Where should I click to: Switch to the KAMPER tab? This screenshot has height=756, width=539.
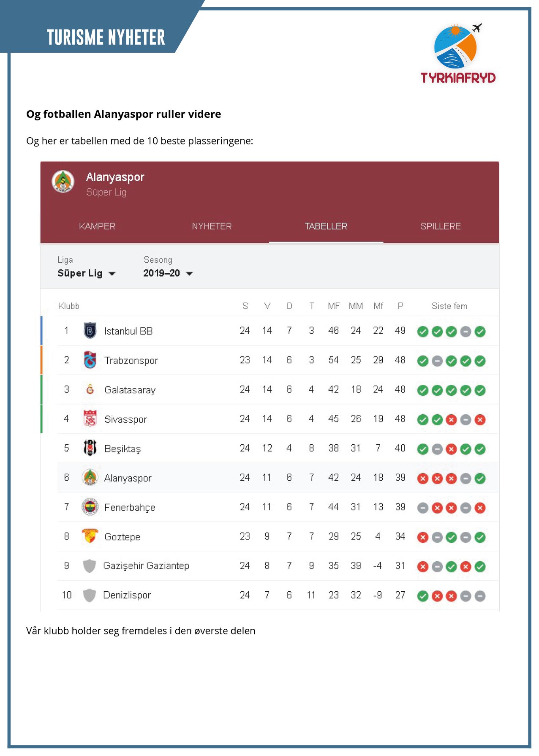pos(97,226)
